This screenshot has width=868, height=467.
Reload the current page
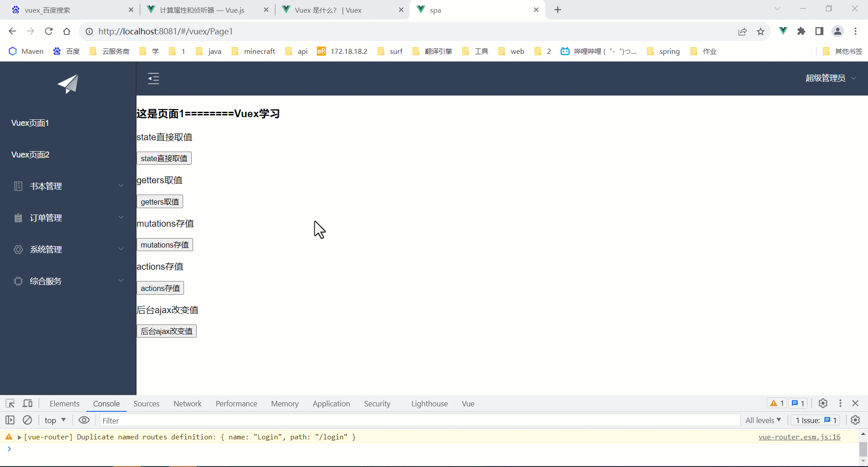click(x=48, y=31)
